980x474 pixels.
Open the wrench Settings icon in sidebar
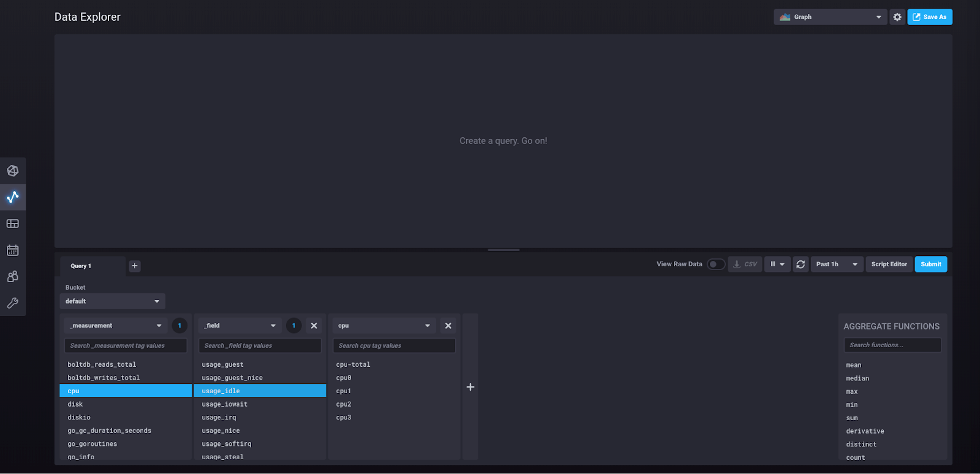point(12,303)
